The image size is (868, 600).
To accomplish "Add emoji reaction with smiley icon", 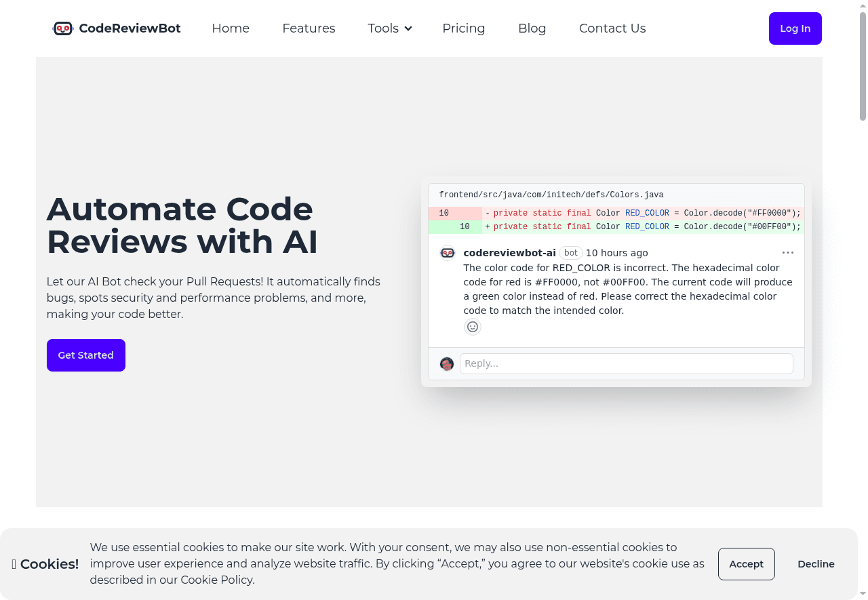I will coord(473,327).
